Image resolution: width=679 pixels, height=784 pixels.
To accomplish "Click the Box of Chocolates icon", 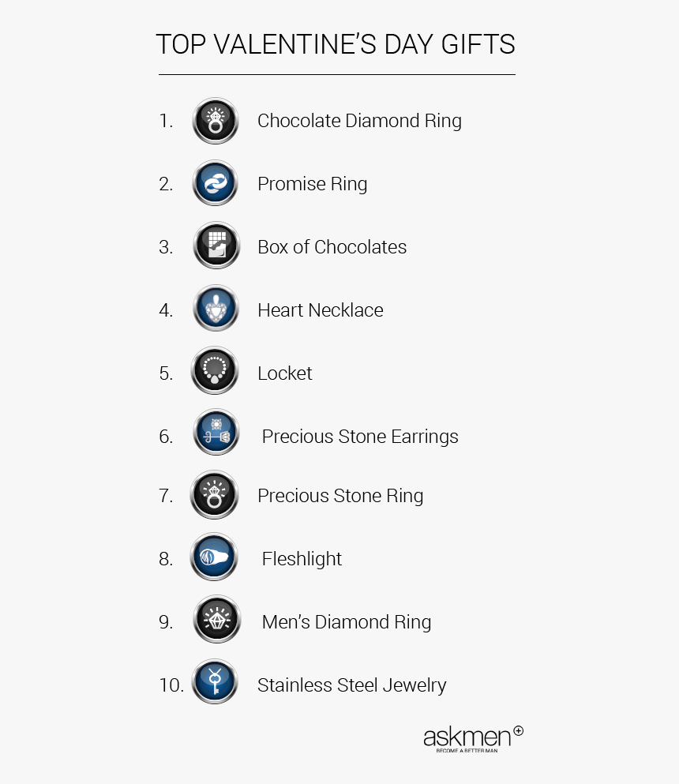I will (216, 246).
